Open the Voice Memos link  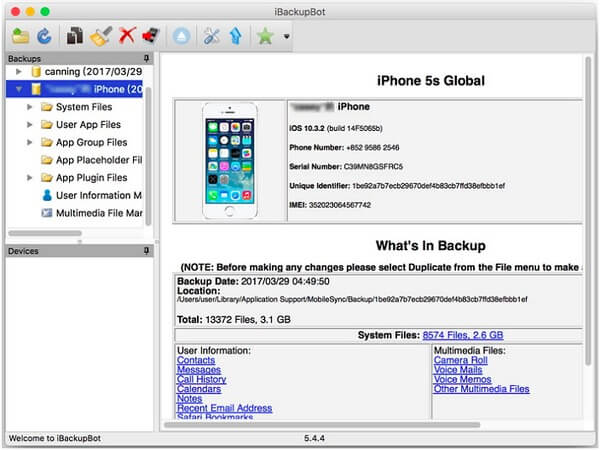(463, 379)
